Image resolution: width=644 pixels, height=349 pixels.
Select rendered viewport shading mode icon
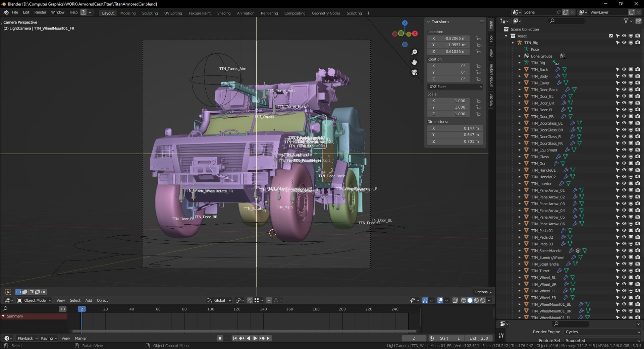pyautogui.click(x=483, y=300)
